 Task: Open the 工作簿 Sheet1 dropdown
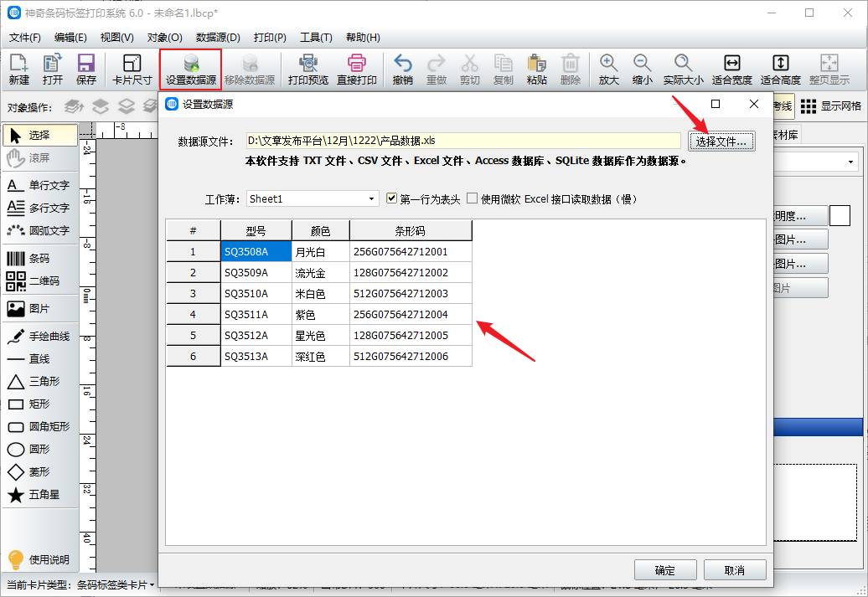[x=313, y=198]
